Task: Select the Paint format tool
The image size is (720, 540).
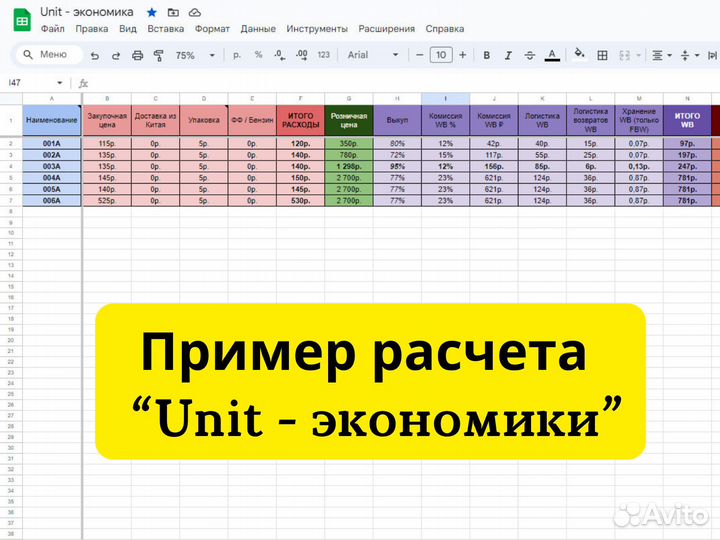Action: pyautogui.click(x=158, y=56)
